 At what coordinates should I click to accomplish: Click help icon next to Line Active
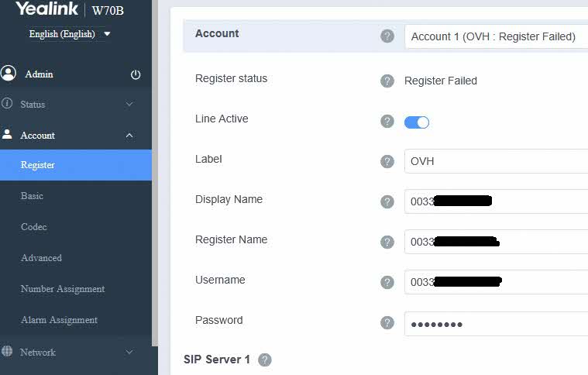[387, 122]
